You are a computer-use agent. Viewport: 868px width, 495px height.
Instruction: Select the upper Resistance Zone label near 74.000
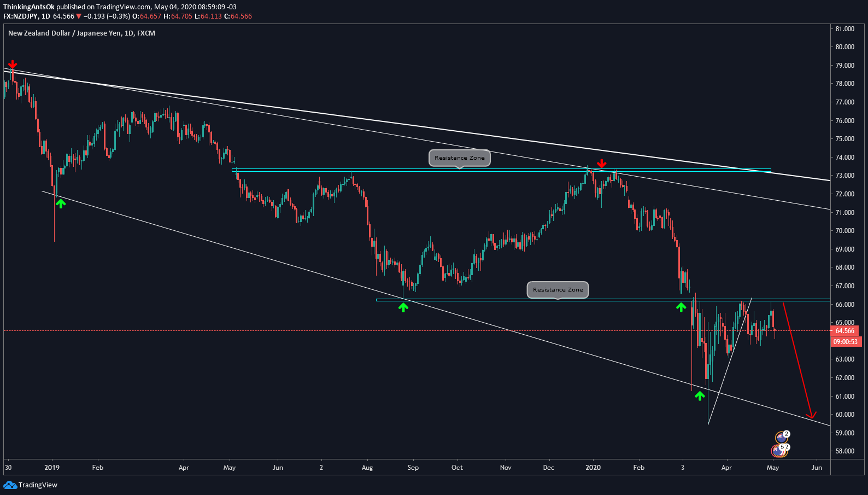point(460,158)
